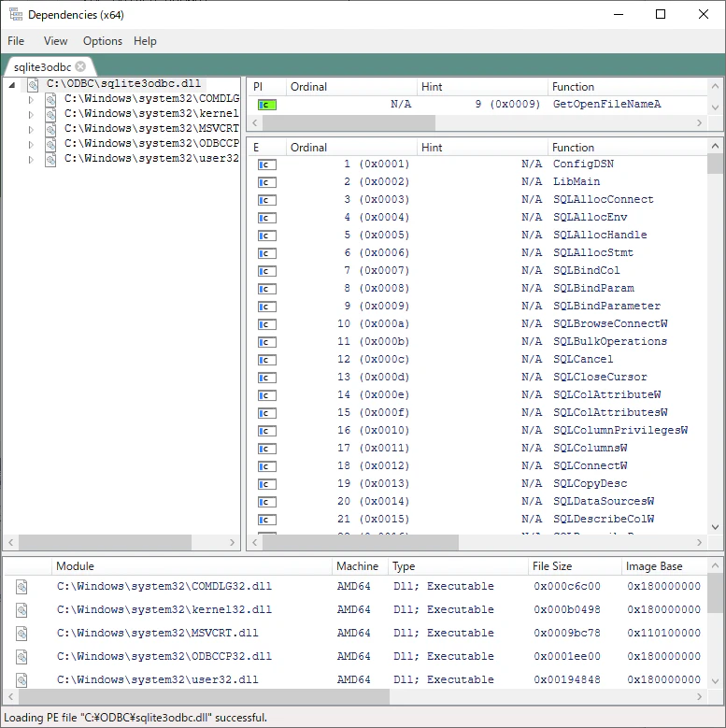The width and height of the screenshot is (726, 728).
Task: Click the export icon for SQLCloseCursor
Action: pos(267,378)
